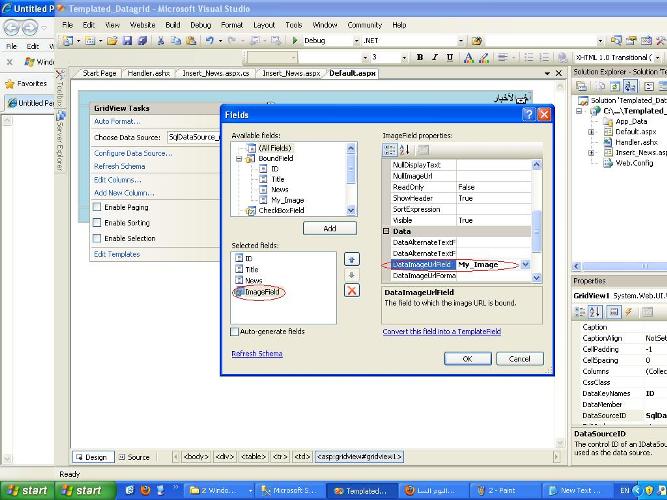Viewport: 667px width, 500px height.
Task: Open the Website menu
Action: point(143,25)
